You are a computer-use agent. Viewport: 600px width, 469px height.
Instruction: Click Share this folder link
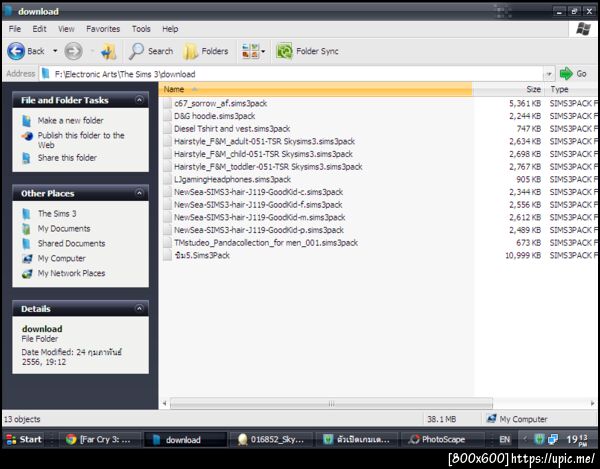pos(67,158)
